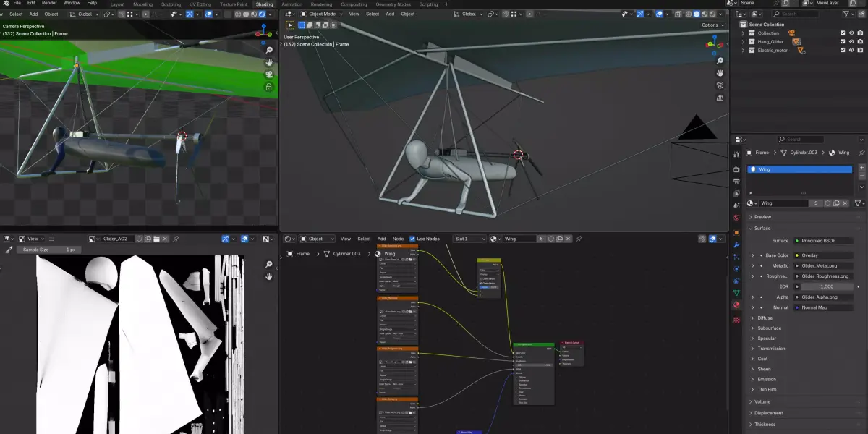Viewport: 868px width, 434px height.
Task: Switch to the Animation workspace tab
Action: (292, 4)
